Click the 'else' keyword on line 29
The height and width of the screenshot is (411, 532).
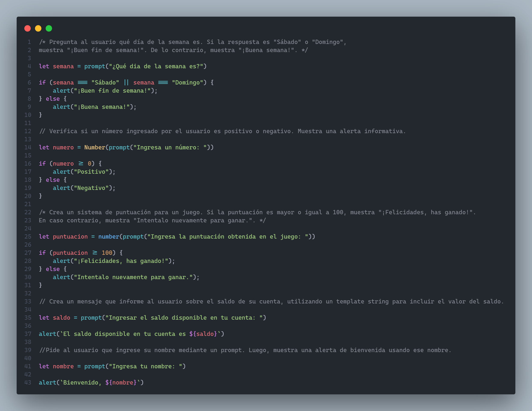pyautogui.click(x=53, y=269)
